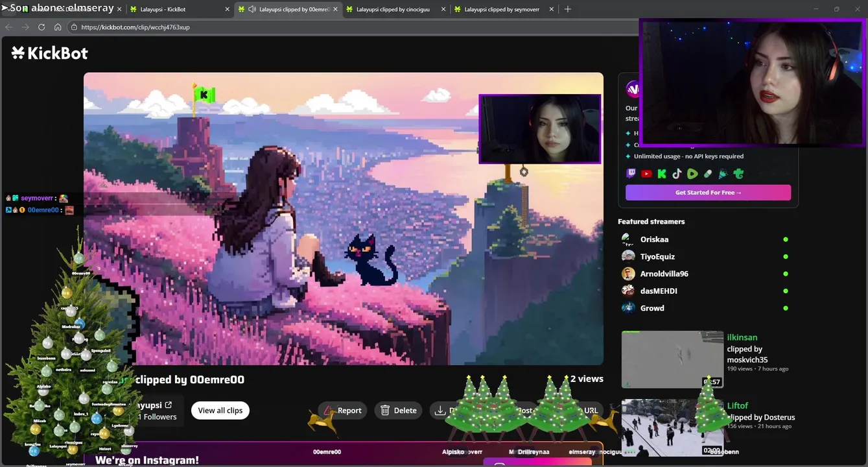Open a new browser tab

click(x=568, y=9)
